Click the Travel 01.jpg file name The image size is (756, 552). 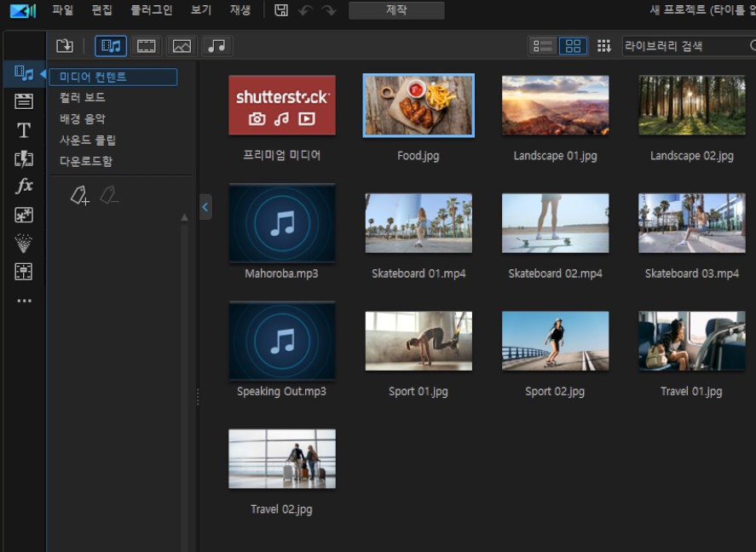[x=691, y=392]
